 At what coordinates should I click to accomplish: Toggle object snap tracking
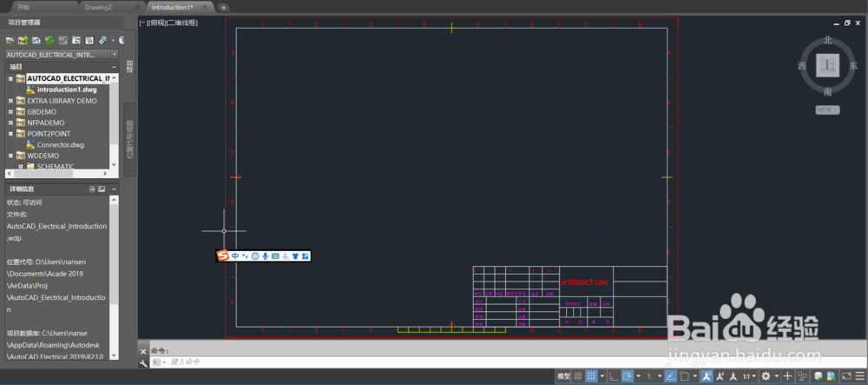670,376
